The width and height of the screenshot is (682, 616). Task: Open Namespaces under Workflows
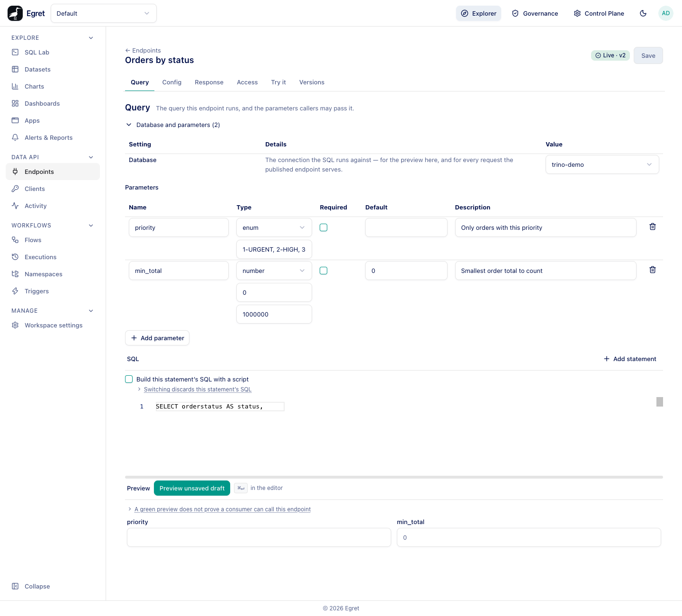[x=53, y=274]
